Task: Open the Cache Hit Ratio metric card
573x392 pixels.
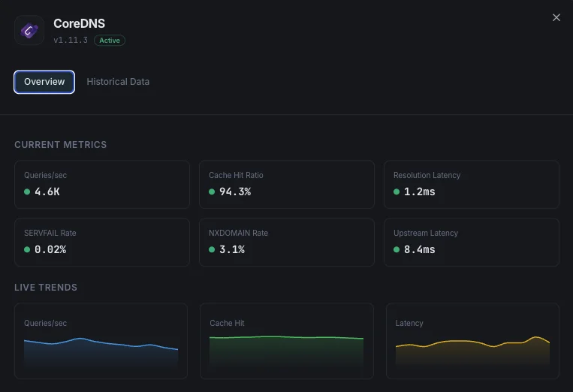Action: point(287,184)
